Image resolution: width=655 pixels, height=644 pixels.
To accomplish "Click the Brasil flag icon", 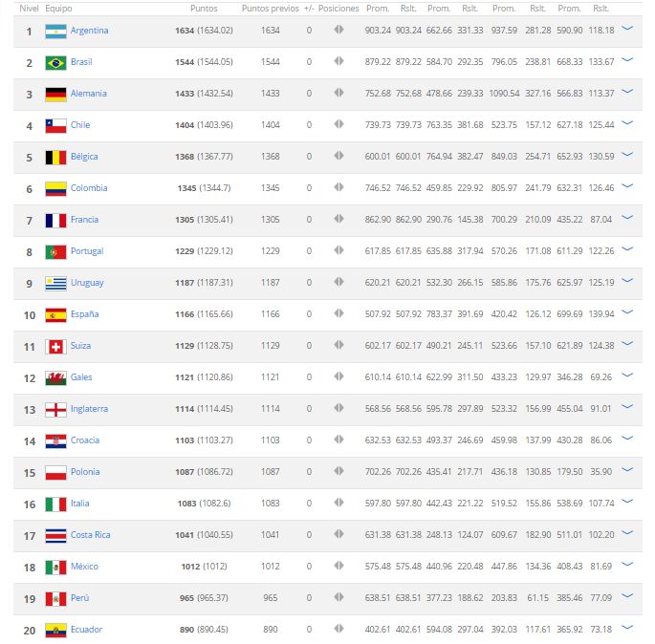I will (55, 63).
